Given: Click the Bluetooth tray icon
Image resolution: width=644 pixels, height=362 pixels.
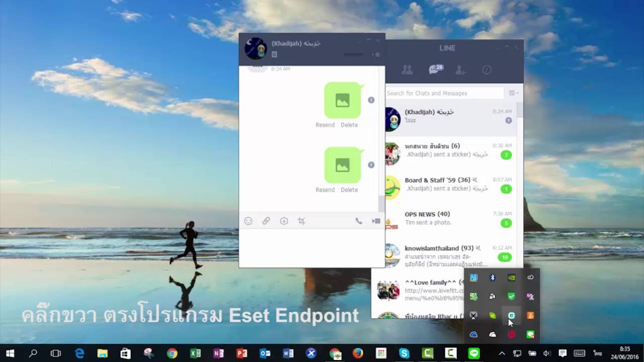Looking at the screenshot, I should [493, 278].
